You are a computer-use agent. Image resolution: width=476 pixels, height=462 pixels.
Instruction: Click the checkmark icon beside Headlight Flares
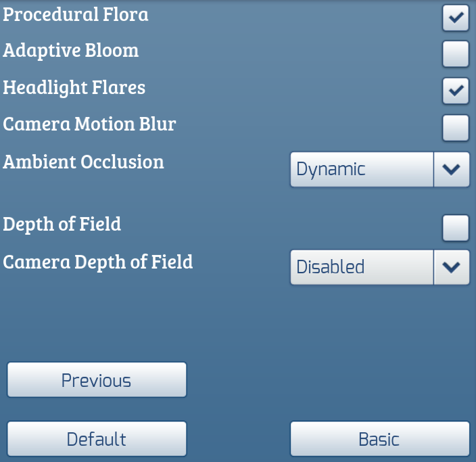coord(456,91)
